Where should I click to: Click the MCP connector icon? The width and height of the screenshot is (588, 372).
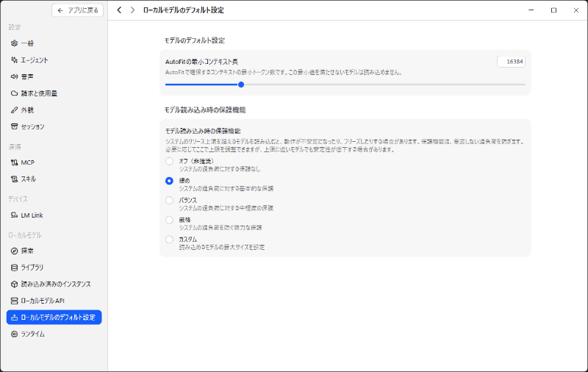coord(14,162)
